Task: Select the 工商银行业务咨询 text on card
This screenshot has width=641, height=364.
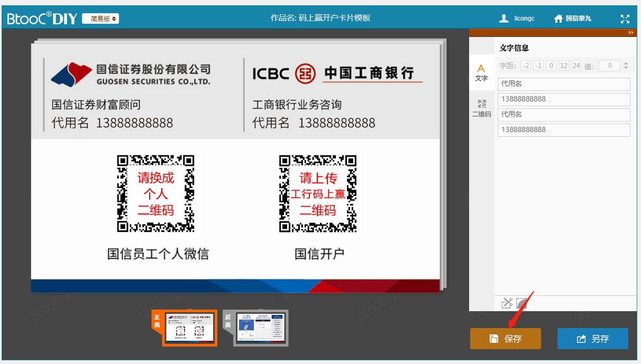Action: tap(297, 105)
